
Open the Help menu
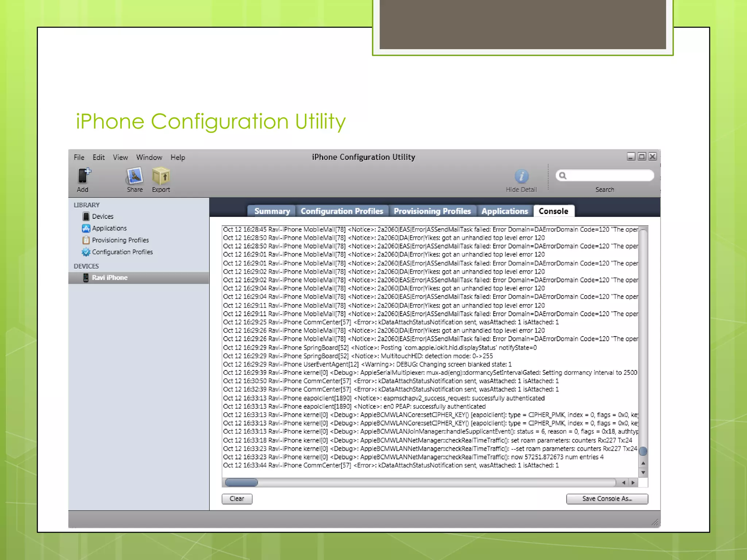pos(178,157)
